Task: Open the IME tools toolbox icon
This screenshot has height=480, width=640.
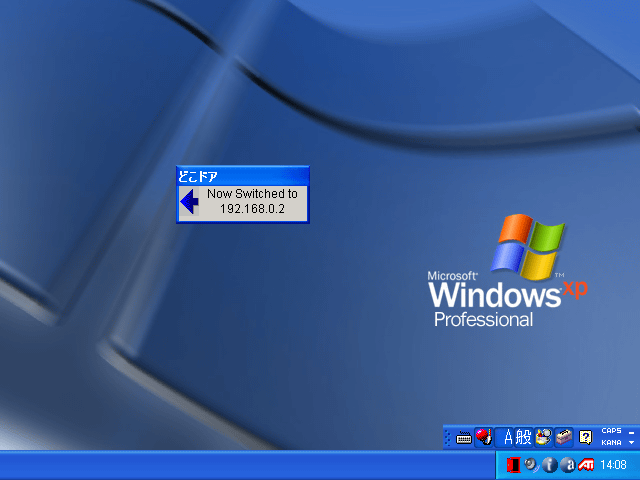Action: pos(564,438)
